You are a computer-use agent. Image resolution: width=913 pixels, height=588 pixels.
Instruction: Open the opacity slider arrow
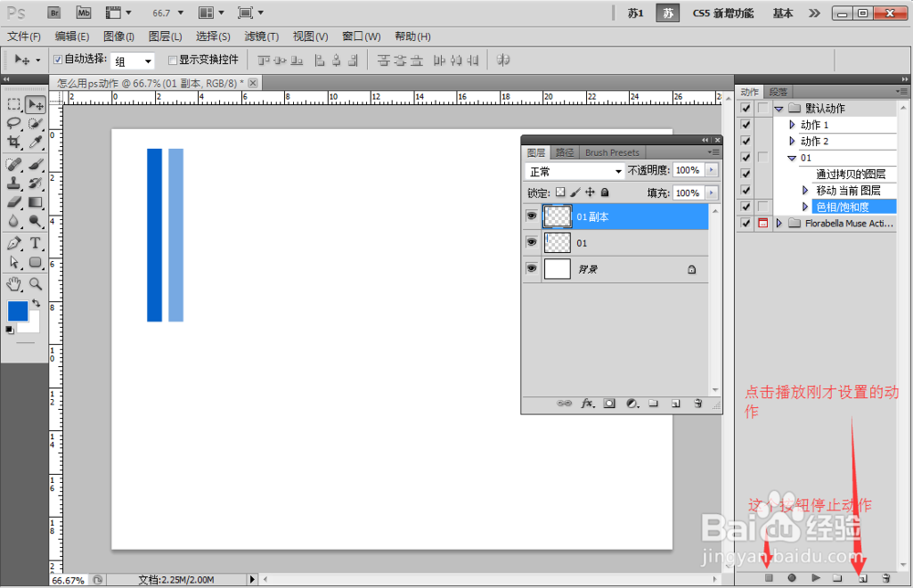tap(711, 170)
